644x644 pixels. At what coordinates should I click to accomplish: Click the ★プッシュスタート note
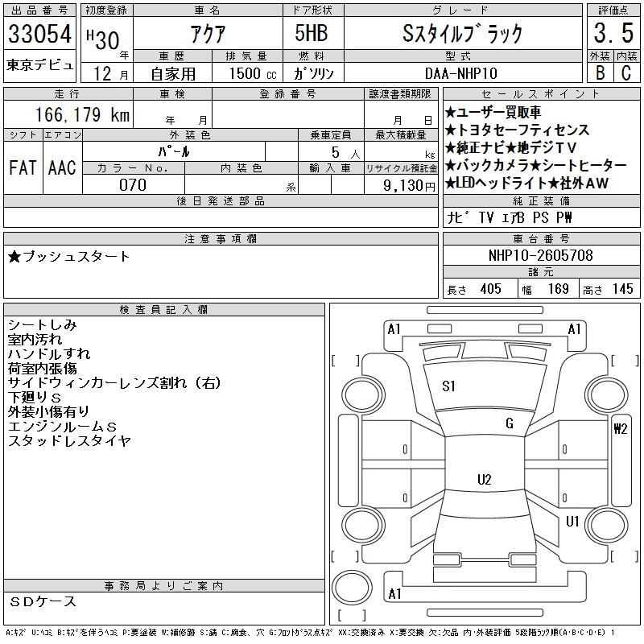click(x=68, y=257)
